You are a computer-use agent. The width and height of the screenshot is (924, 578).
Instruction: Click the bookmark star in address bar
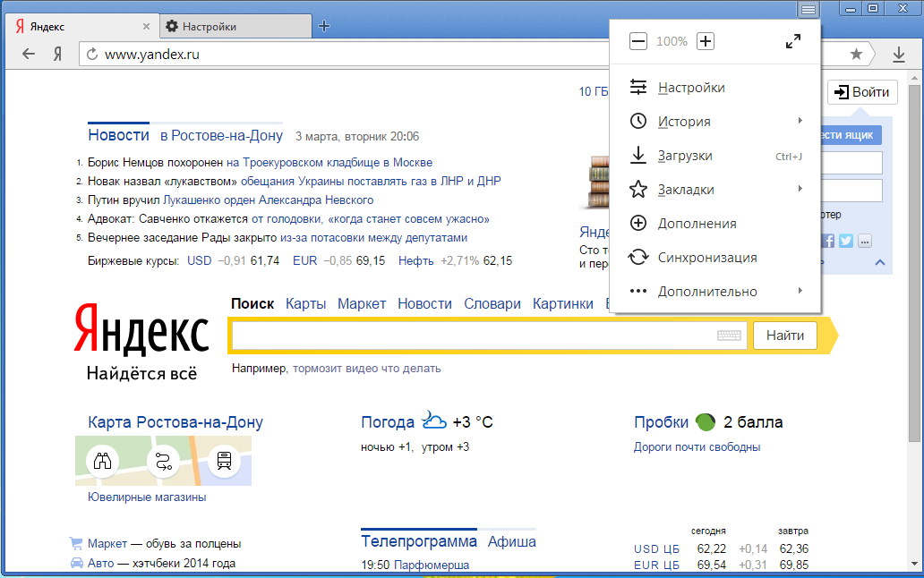click(x=856, y=55)
